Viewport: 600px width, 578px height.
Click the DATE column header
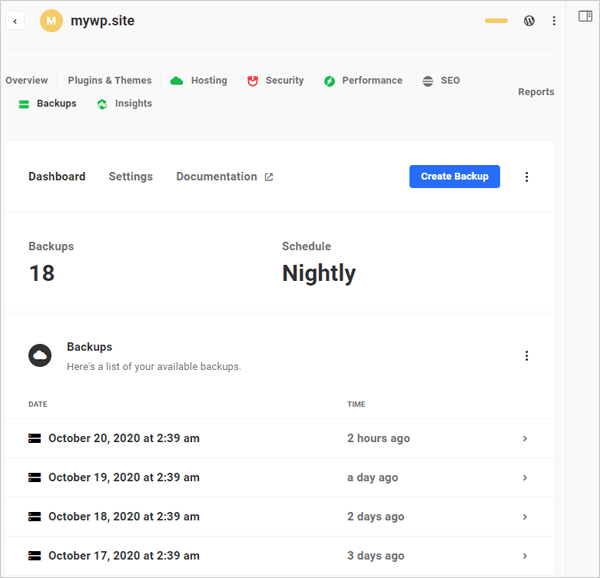click(x=38, y=404)
